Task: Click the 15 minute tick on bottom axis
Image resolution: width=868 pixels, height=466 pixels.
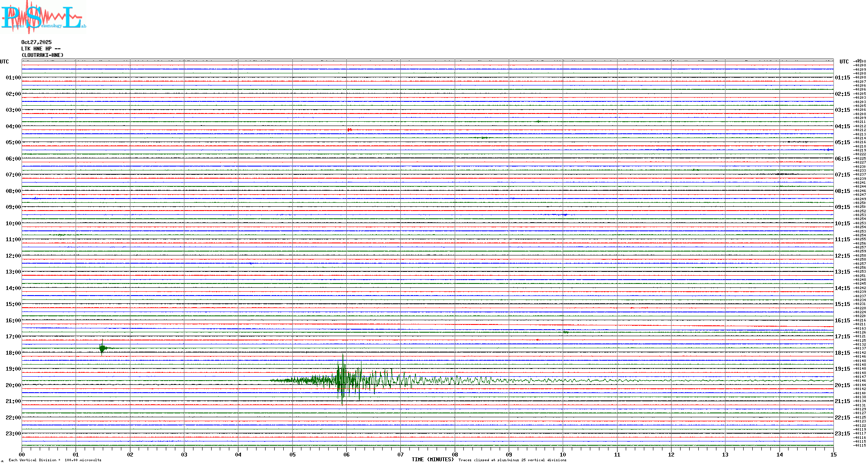Action: pyautogui.click(x=833, y=454)
